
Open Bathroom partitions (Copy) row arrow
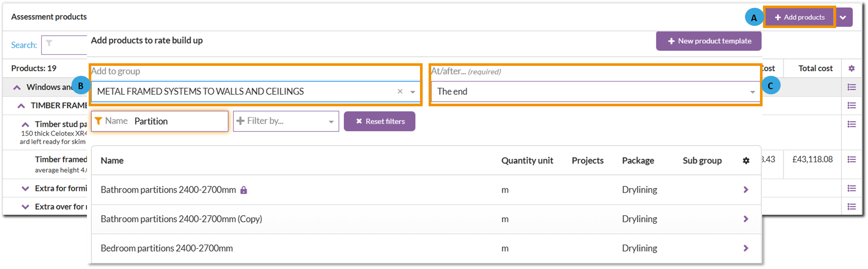click(x=746, y=219)
